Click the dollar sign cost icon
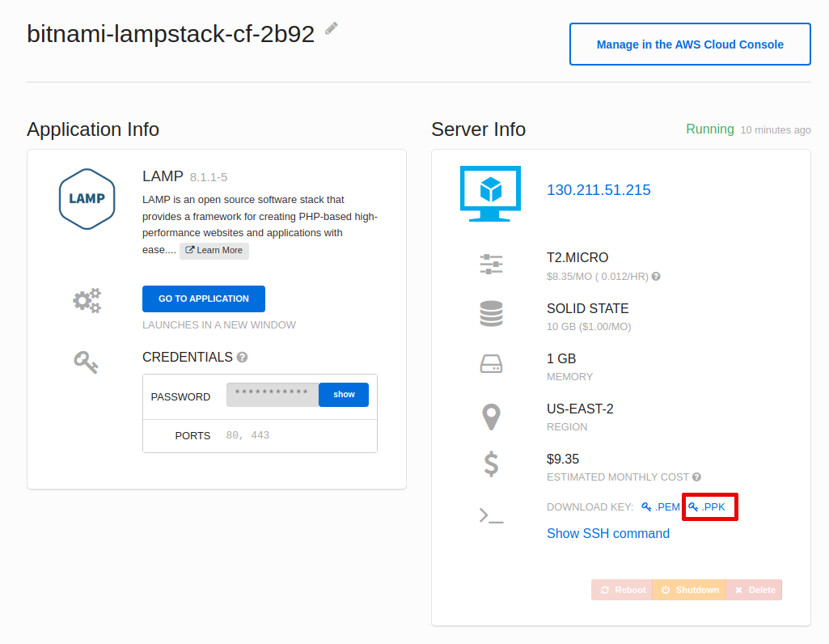829x644 pixels. tap(491, 464)
